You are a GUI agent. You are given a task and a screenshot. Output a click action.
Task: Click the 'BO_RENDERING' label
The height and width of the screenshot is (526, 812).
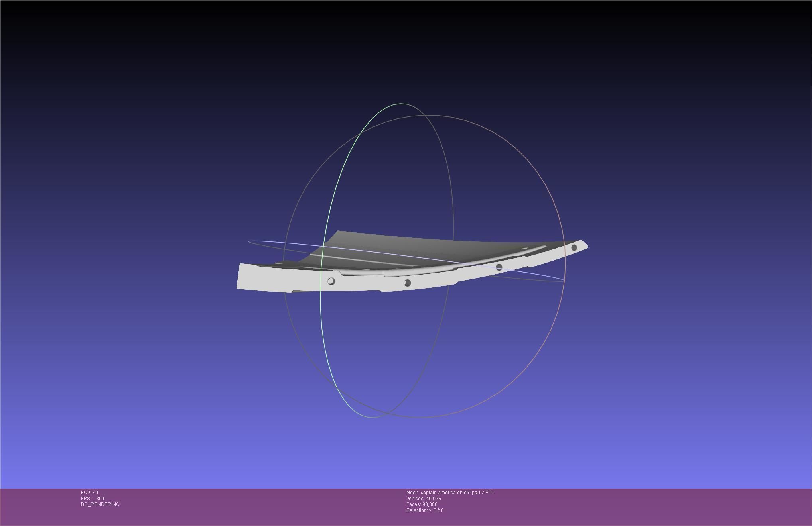point(100,504)
